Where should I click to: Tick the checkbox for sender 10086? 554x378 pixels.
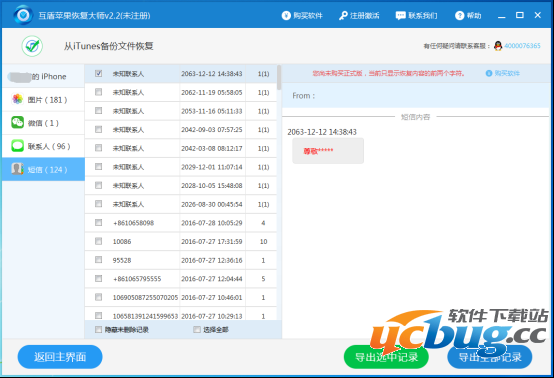pyautogui.click(x=99, y=241)
